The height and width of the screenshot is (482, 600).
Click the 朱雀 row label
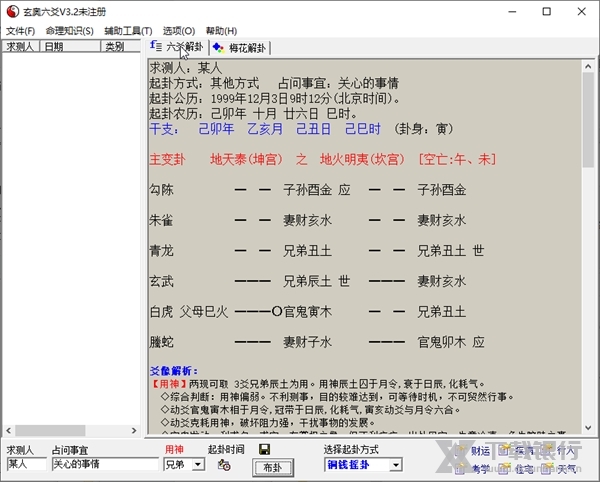click(x=162, y=220)
